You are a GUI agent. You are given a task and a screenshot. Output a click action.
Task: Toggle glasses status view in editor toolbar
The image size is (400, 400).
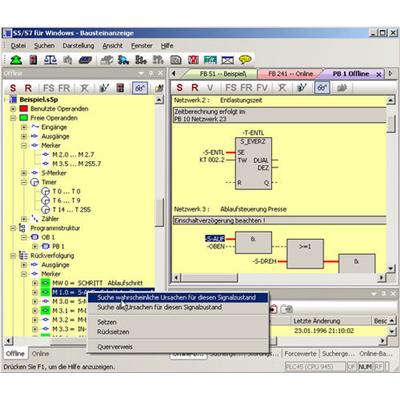[x=322, y=88]
